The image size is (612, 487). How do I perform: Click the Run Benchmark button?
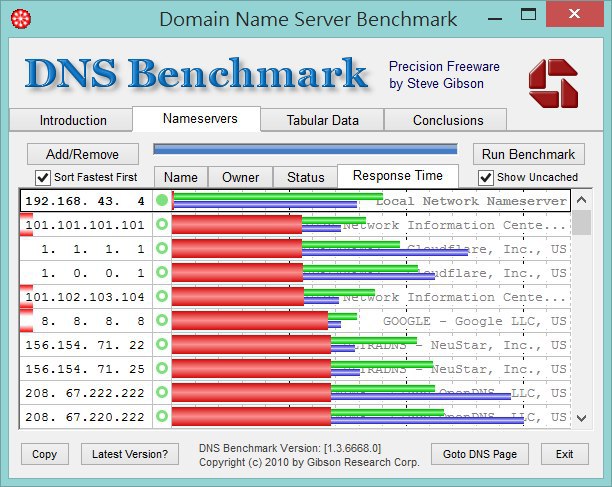tap(528, 154)
